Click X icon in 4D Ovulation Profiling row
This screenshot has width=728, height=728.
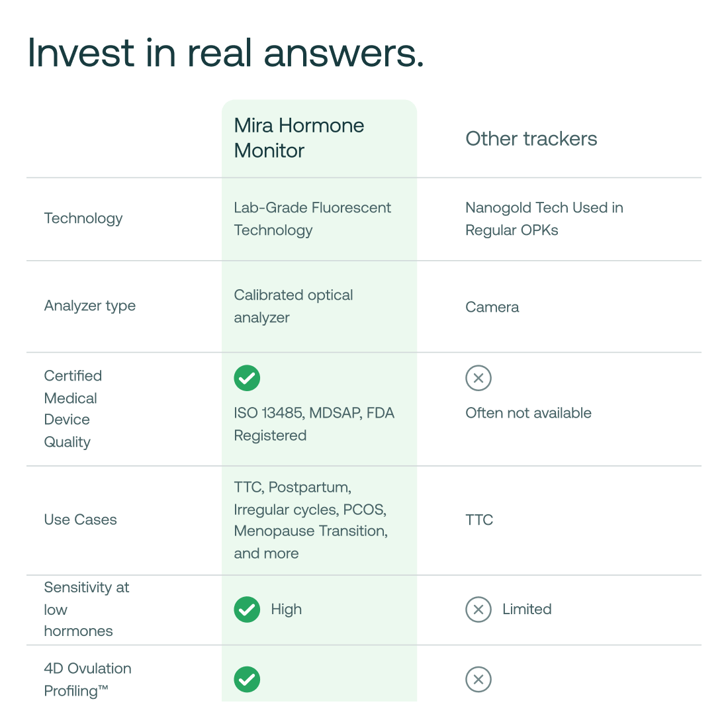(x=478, y=679)
